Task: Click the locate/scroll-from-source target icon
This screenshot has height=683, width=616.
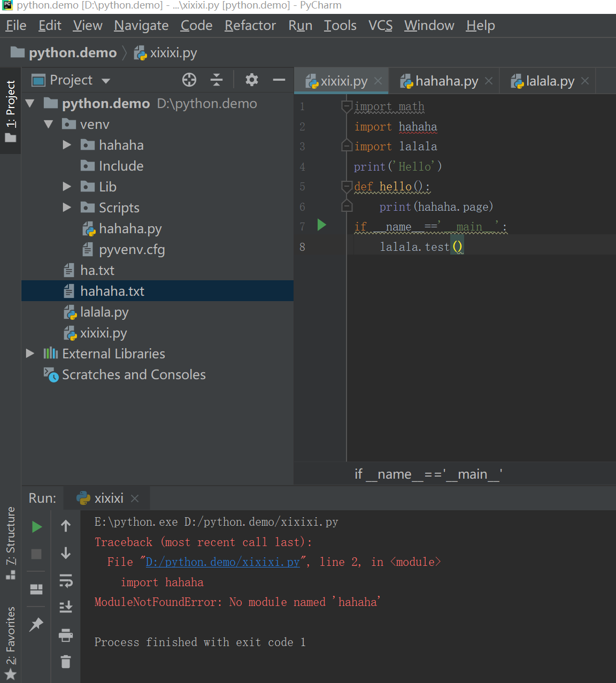Action: pyautogui.click(x=189, y=80)
